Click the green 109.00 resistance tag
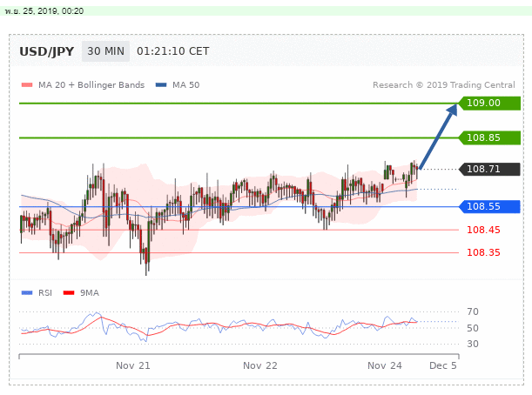Screen dimensions: 532x395 pos(489,103)
